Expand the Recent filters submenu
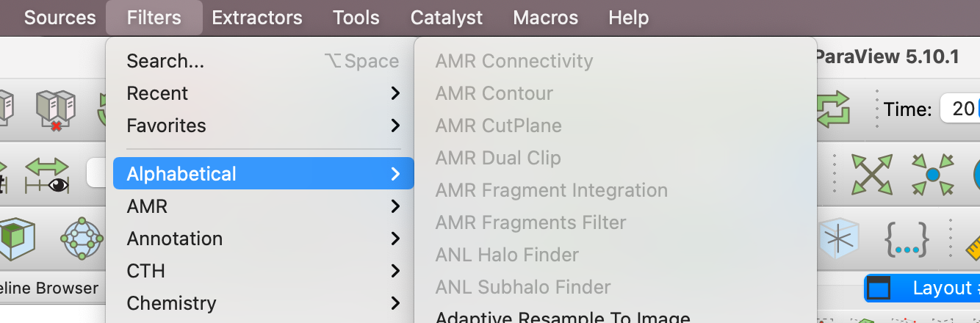 click(263, 93)
